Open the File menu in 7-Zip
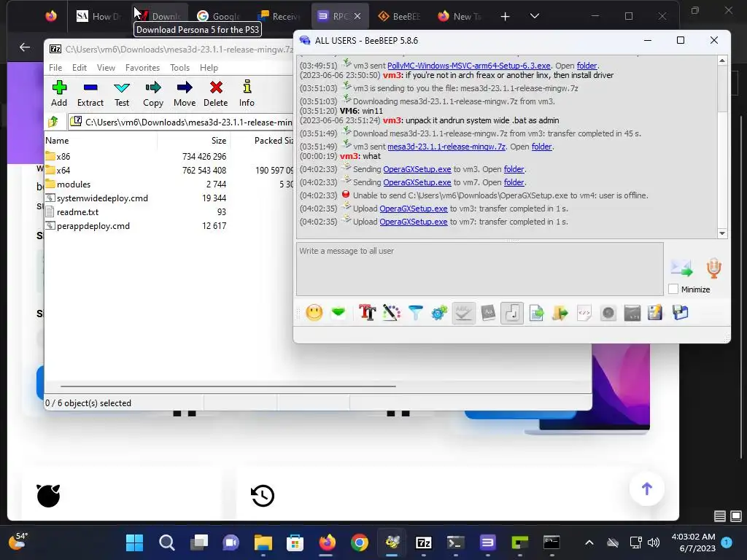The image size is (747, 560). [55, 68]
